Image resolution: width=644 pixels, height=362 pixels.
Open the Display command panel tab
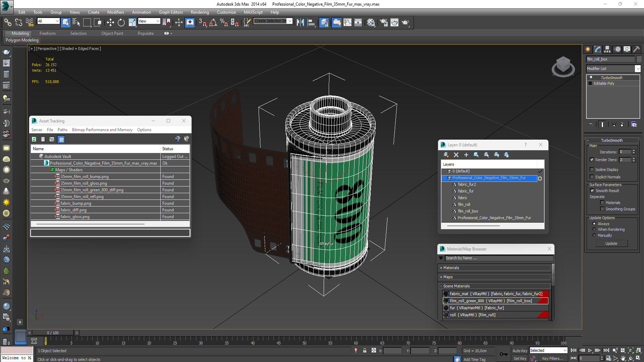point(627,49)
